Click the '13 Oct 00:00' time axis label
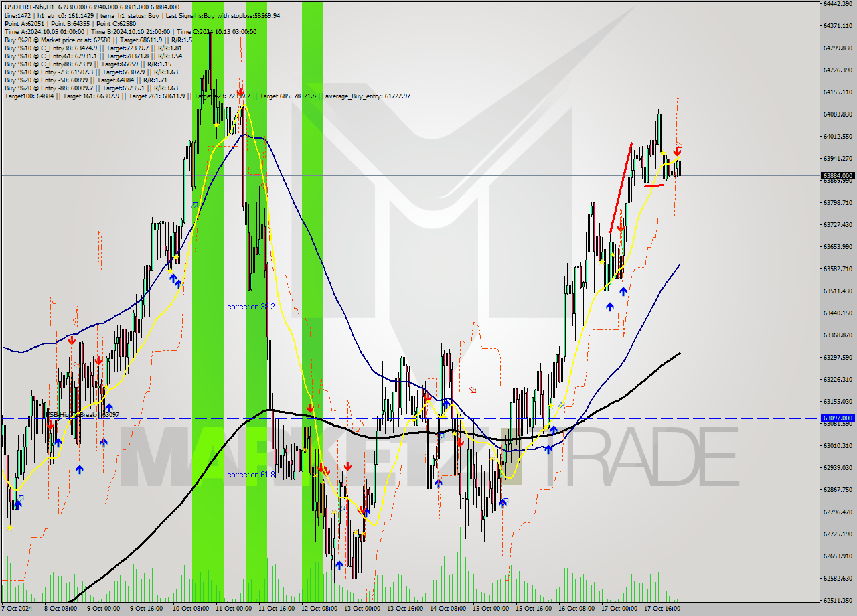Viewport: 857px width, 616px height. coord(362,609)
